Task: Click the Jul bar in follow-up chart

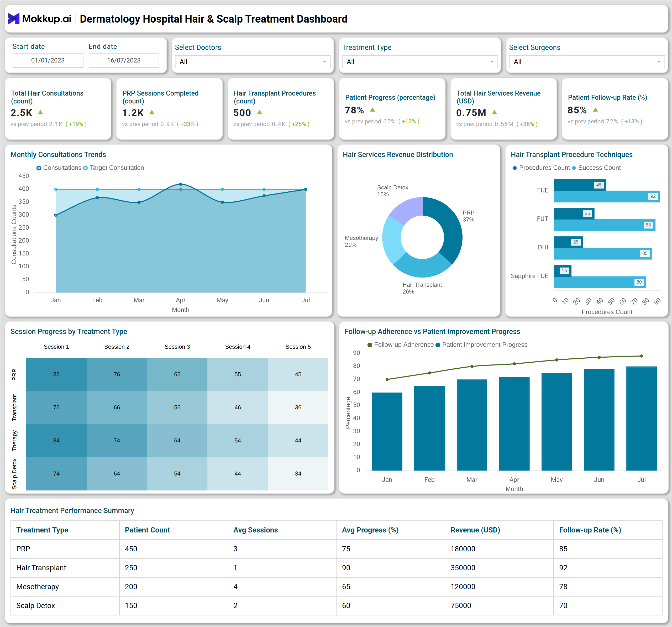Action: click(641, 418)
